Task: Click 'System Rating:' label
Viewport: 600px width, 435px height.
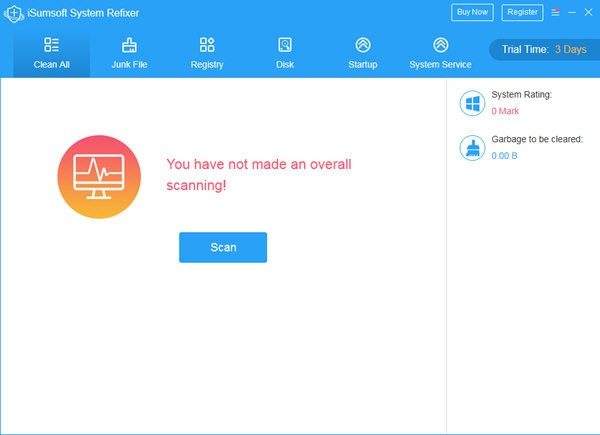Action: [522, 94]
